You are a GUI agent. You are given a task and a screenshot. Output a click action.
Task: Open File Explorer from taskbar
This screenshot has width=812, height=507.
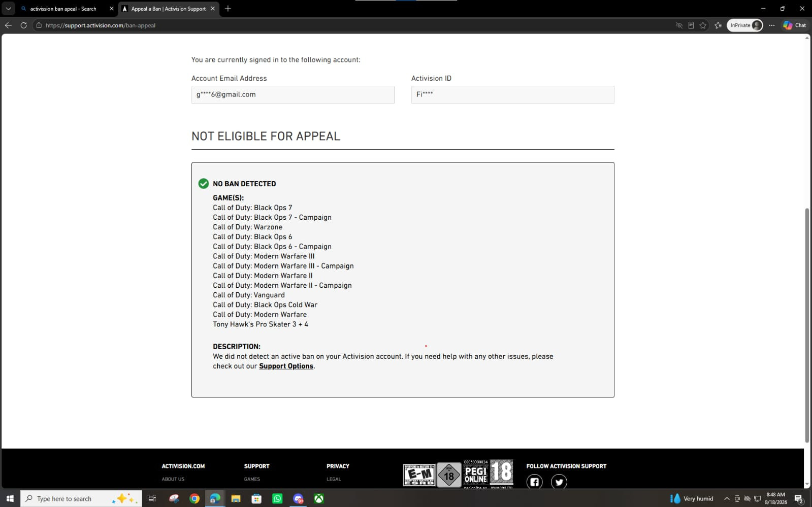pyautogui.click(x=236, y=498)
